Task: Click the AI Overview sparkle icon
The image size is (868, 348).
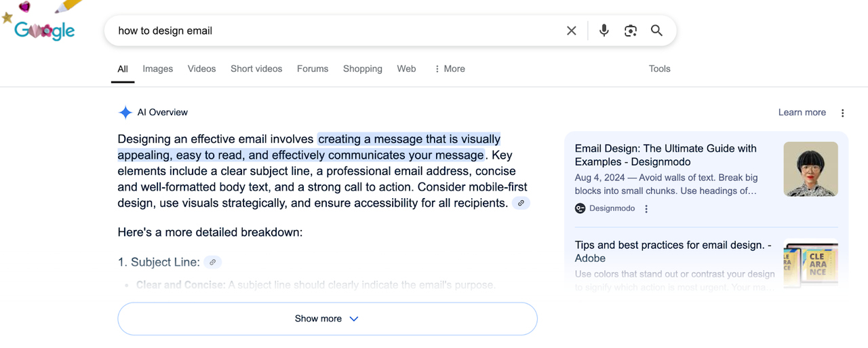Action: point(125,113)
